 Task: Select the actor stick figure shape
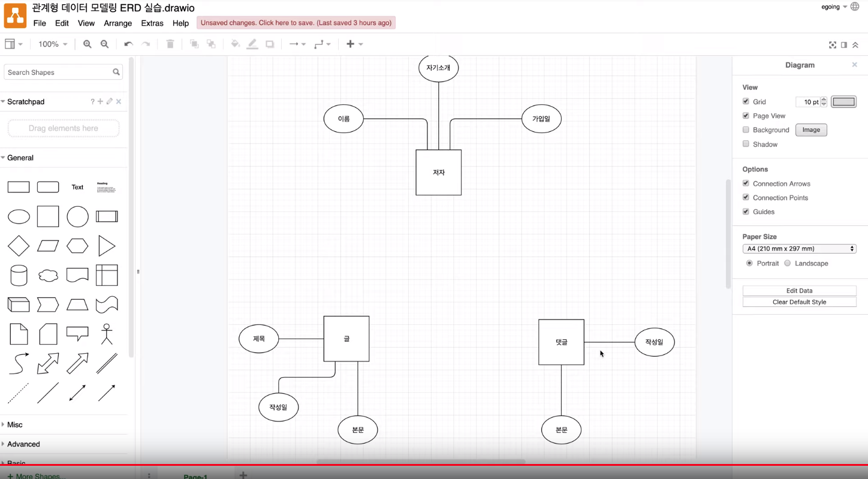coord(107,334)
